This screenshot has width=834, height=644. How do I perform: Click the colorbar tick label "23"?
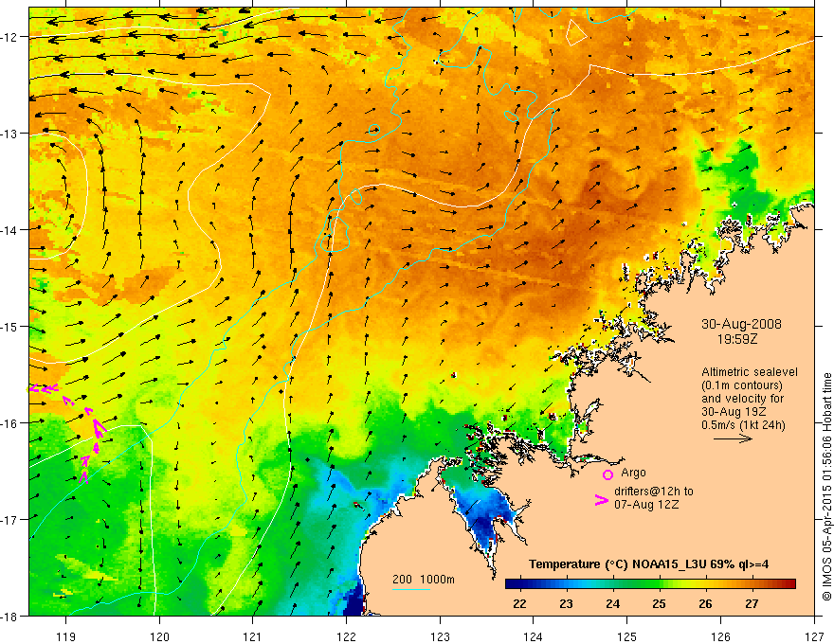click(566, 603)
